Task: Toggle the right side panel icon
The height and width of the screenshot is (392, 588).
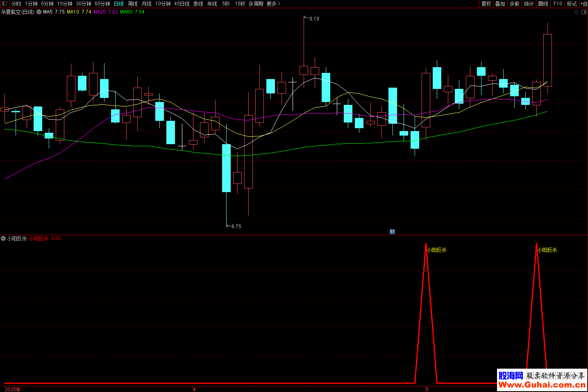Action: [x=584, y=12]
